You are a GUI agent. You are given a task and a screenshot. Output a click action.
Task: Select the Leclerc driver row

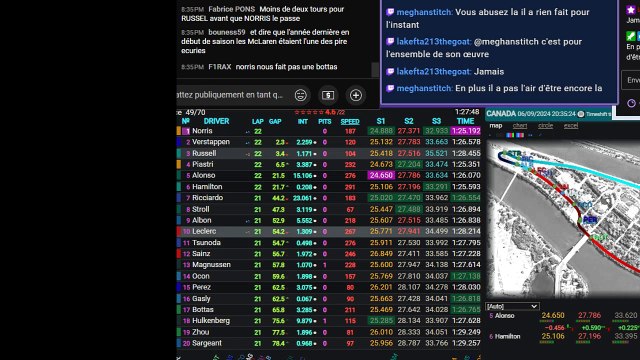pyautogui.click(x=329, y=231)
